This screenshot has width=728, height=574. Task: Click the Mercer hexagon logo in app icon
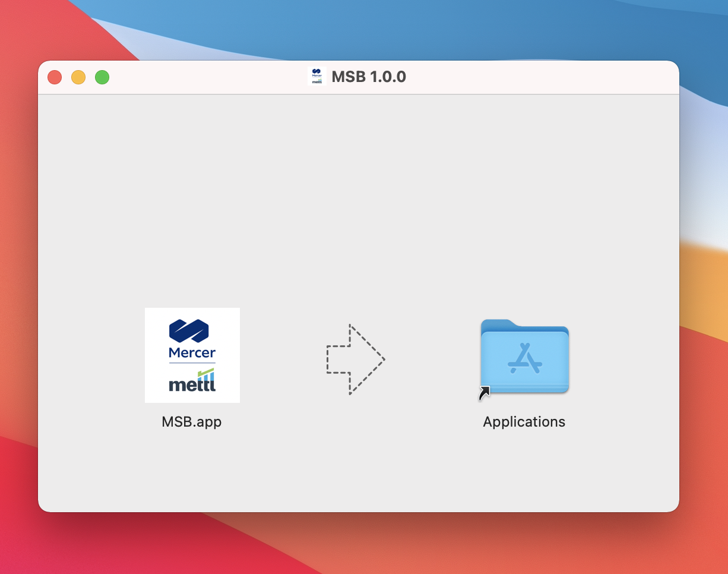pyautogui.click(x=189, y=331)
